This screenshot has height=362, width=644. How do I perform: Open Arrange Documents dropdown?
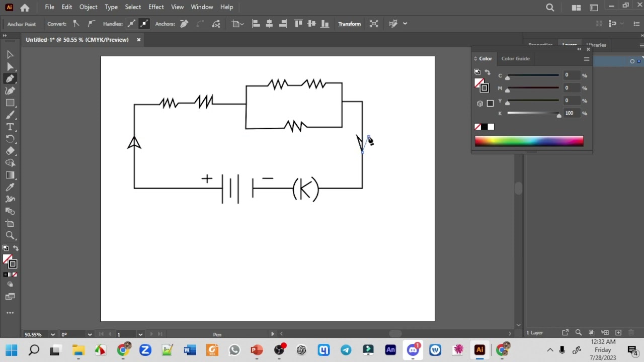click(x=576, y=7)
